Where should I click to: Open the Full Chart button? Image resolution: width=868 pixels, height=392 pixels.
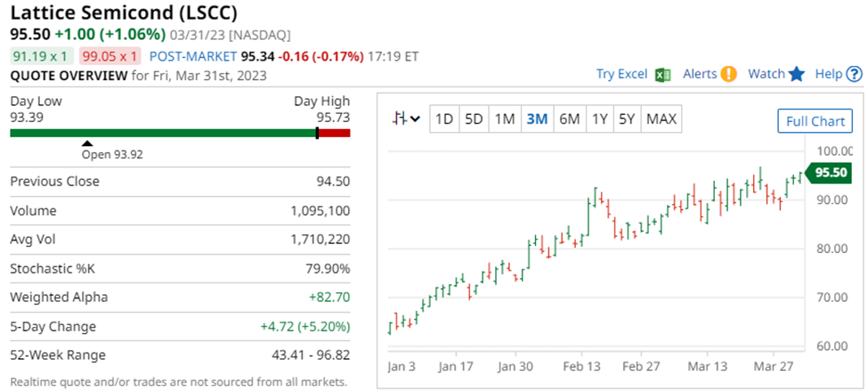(x=815, y=121)
